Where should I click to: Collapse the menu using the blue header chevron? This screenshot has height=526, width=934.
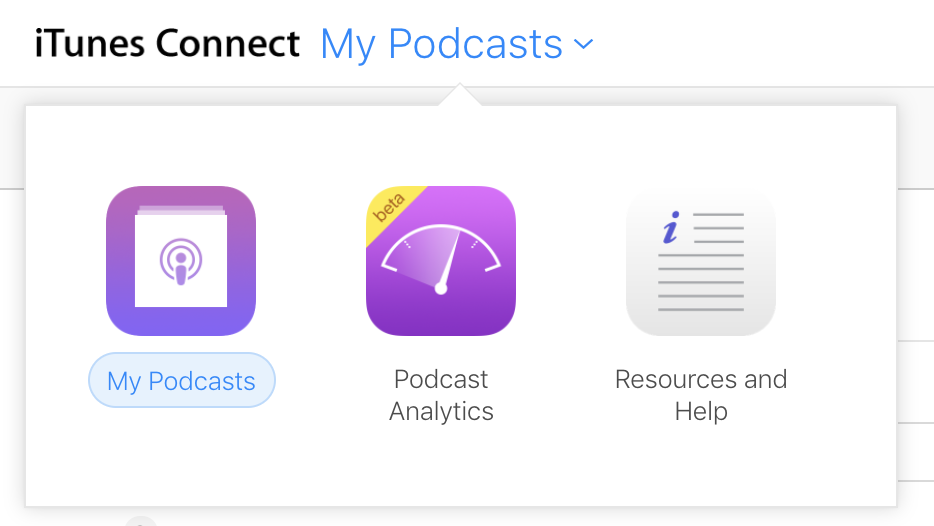[584, 44]
